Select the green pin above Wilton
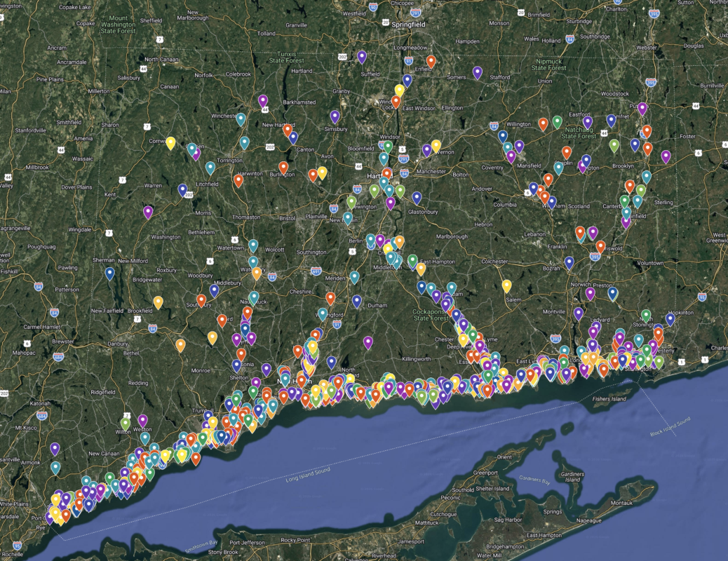The width and height of the screenshot is (728, 561). click(126, 423)
